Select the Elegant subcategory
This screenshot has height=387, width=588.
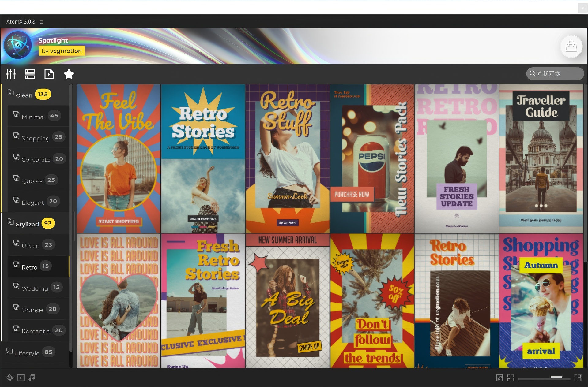pyautogui.click(x=38, y=202)
